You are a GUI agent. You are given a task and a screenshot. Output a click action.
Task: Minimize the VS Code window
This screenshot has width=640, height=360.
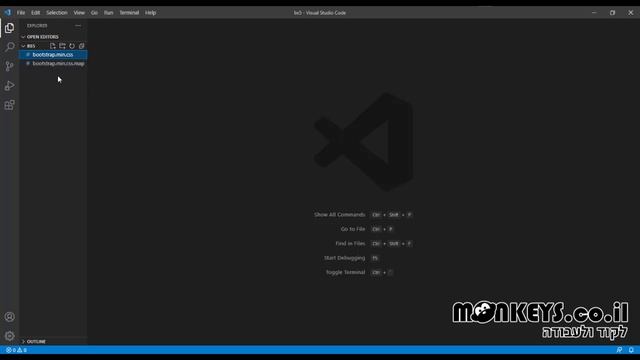click(x=594, y=13)
